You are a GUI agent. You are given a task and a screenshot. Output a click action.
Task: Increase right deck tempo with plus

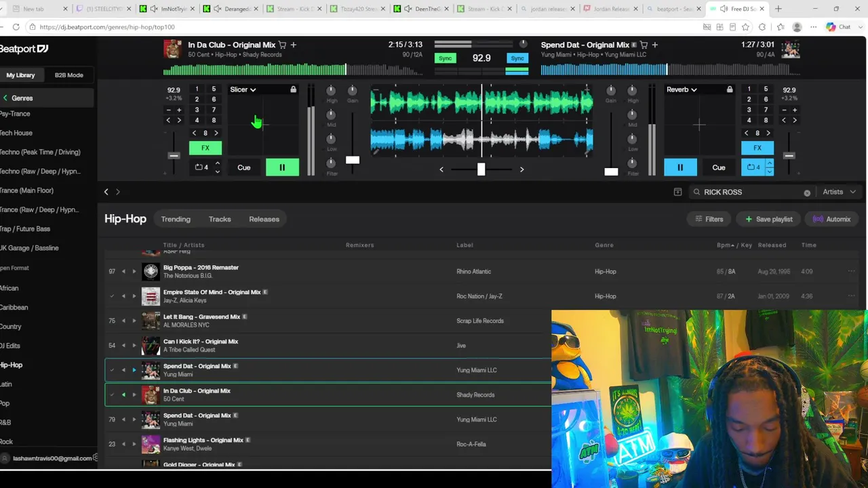point(795,110)
